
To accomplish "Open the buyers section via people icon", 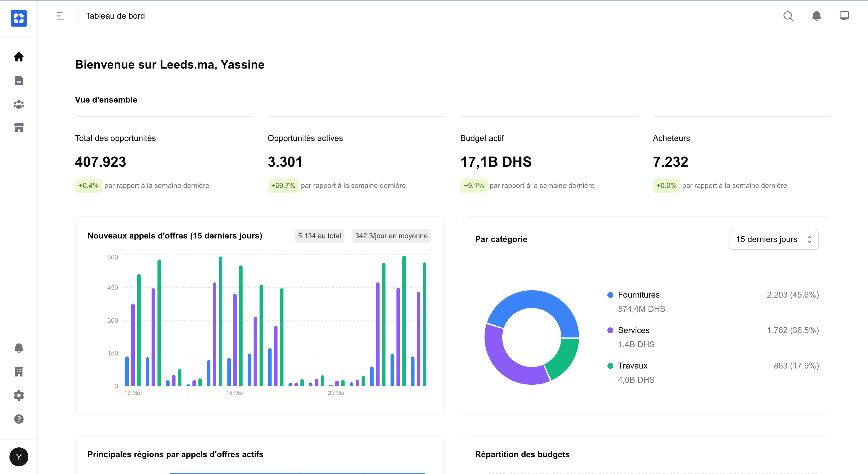I will pyautogui.click(x=19, y=105).
